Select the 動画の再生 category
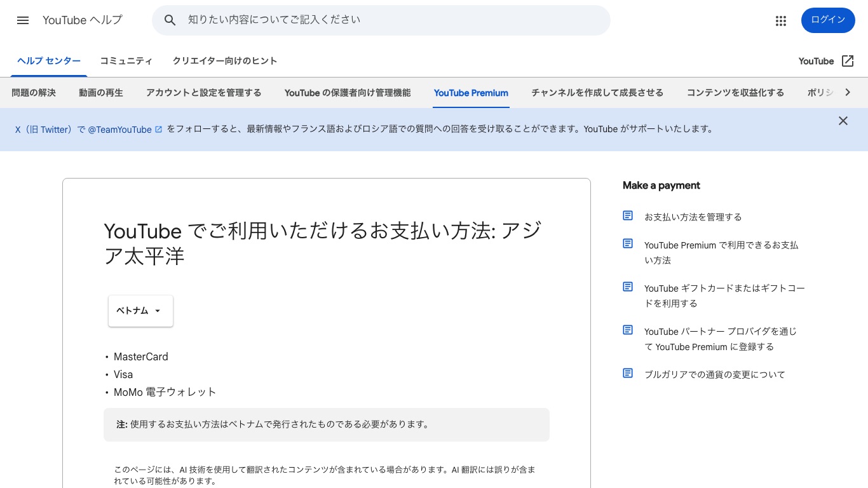Image resolution: width=868 pixels, height=488 pixels. click(101, 93)
